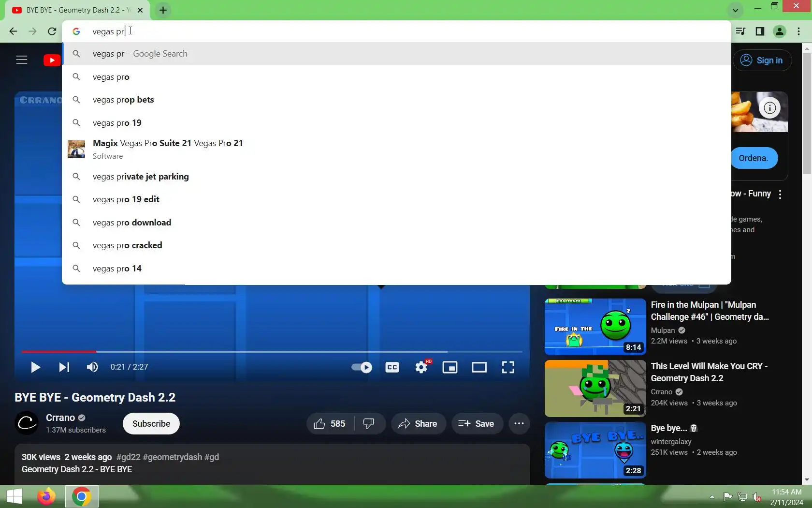Viewport: 812px width, 508px height.
Task: Subscribe to Crrano channel
Action: coord(151,424)
